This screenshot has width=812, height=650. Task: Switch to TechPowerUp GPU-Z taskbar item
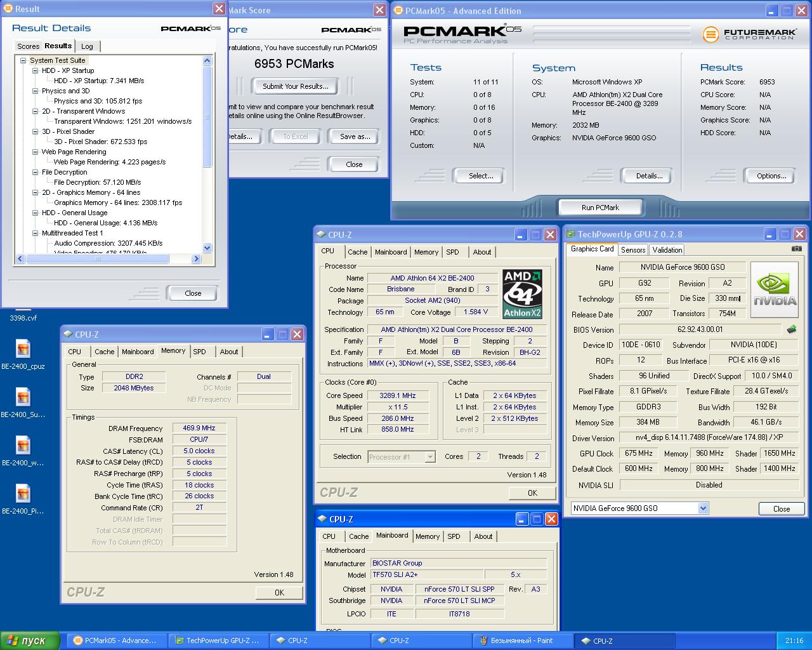218,640
